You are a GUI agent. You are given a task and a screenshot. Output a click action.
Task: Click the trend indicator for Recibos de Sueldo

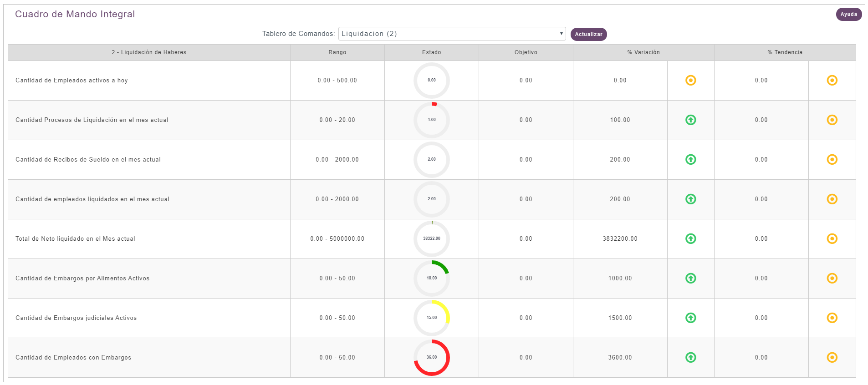pyautogui.click(x=832, y=160)
